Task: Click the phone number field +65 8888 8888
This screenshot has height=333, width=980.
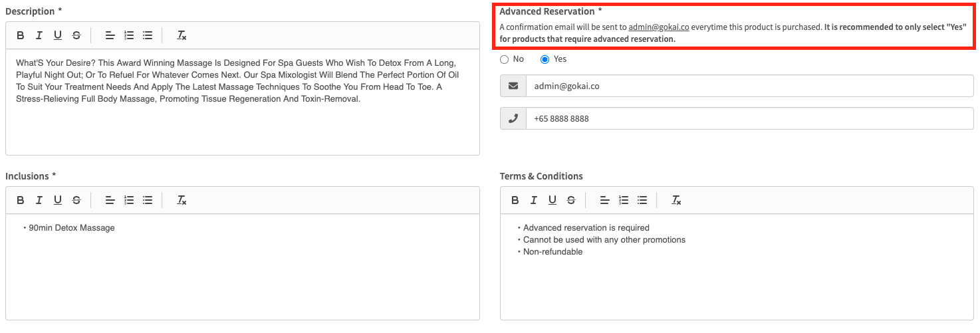Action: point(749,119)
